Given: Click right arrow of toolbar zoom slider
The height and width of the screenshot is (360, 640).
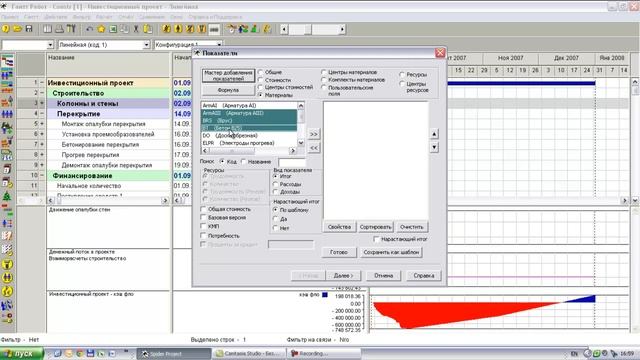Looking at the screenshot, I should 342,29.
